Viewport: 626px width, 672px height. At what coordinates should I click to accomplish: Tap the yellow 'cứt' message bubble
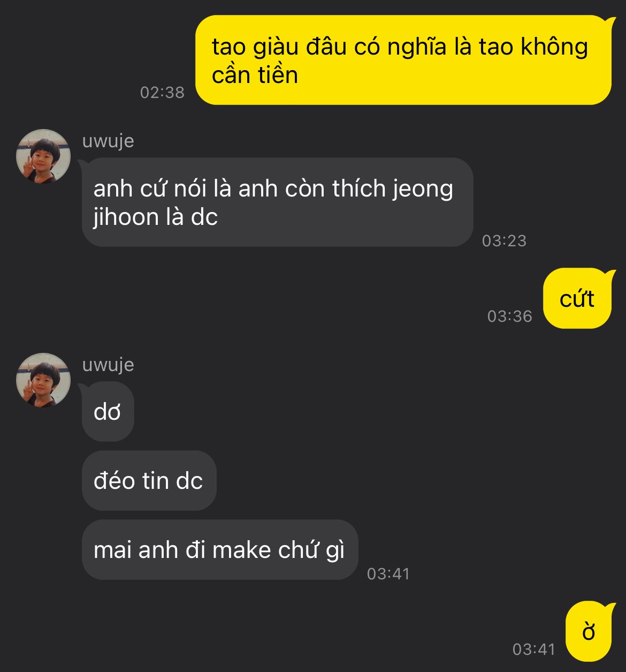point(577,298)
